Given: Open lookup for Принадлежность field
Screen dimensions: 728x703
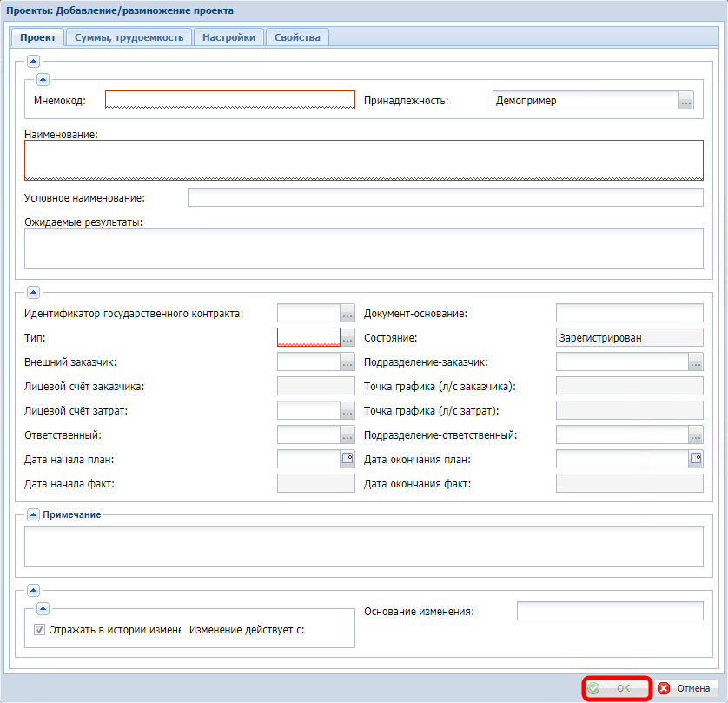Looking at the screenshot, I should (686, 101).
